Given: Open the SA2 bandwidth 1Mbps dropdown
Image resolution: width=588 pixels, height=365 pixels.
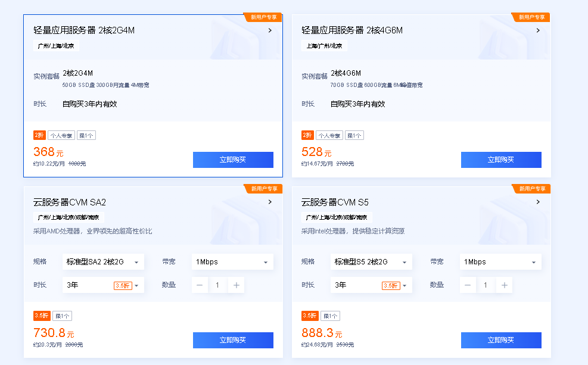Looking at the screenshot, I should click(x=232, y=262).
